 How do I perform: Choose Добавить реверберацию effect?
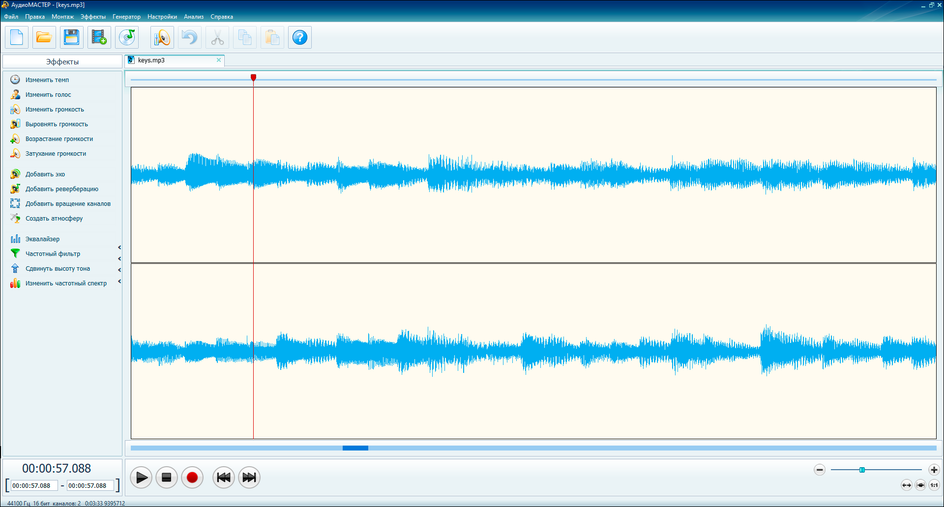61,189
